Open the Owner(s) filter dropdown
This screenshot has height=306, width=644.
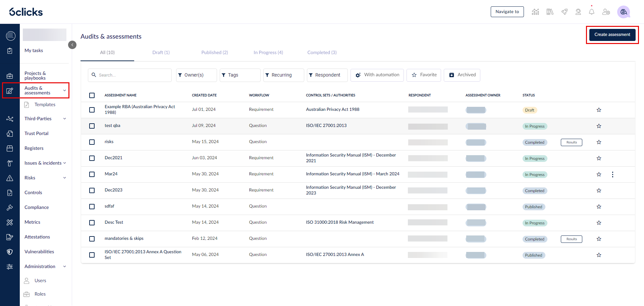pos(196,75)
